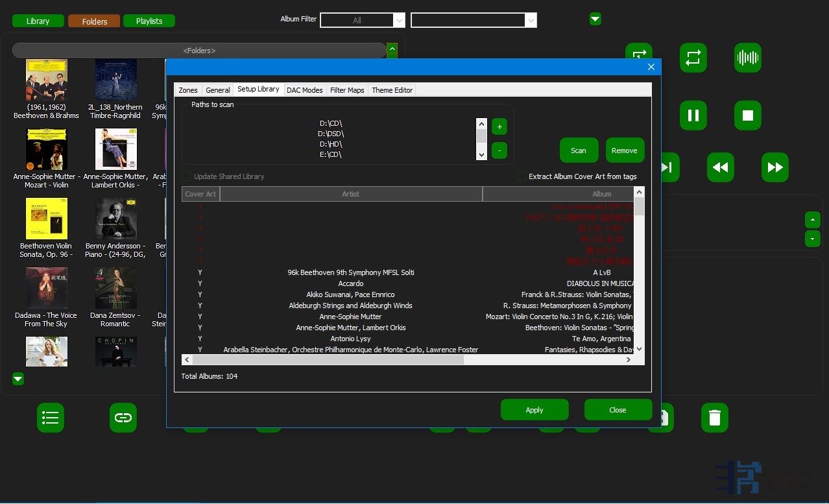Open the second album filter combo box
Viewport: 829px width, 504px height.
pos(474,20)
